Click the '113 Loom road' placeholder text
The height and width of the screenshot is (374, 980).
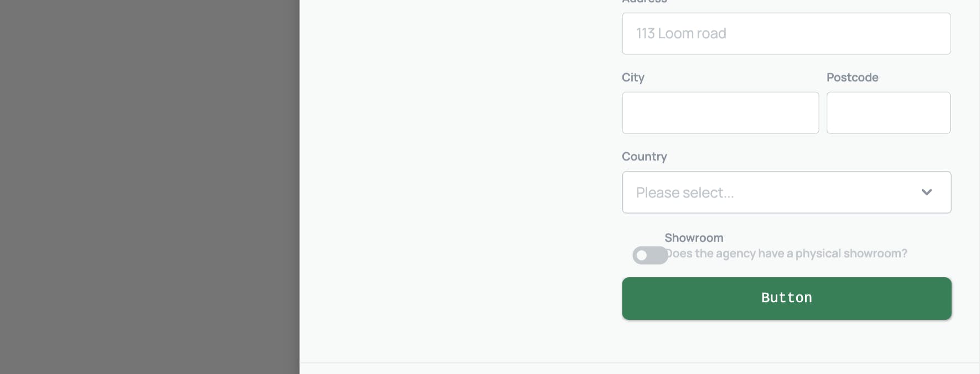[x=681, y=34]
